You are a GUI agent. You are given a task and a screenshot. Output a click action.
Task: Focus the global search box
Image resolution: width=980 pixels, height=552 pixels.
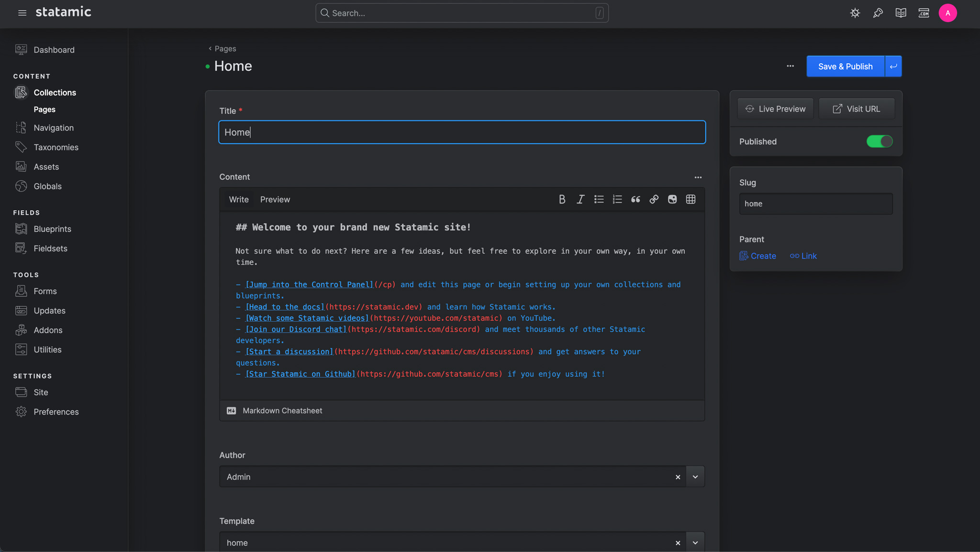point(462,13)
